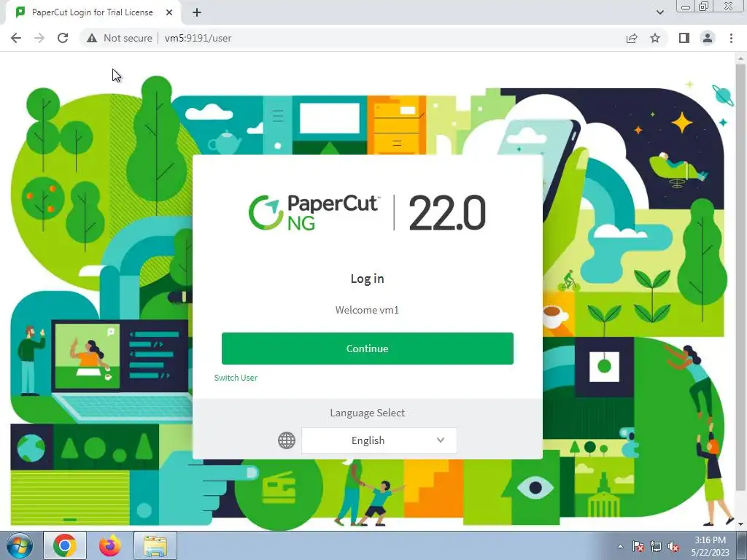The width and height of the screenshot is (747, 560).
Task: Open a new browser tab
Action: (197, 12)
